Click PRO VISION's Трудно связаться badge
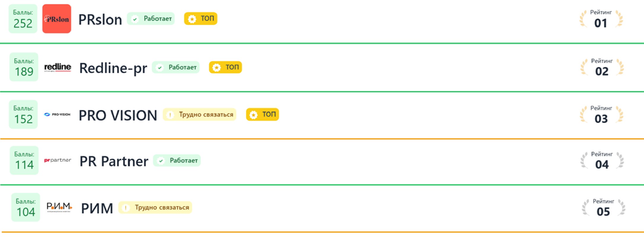This screenshot has height=238, width=644. tap(200, 115)
